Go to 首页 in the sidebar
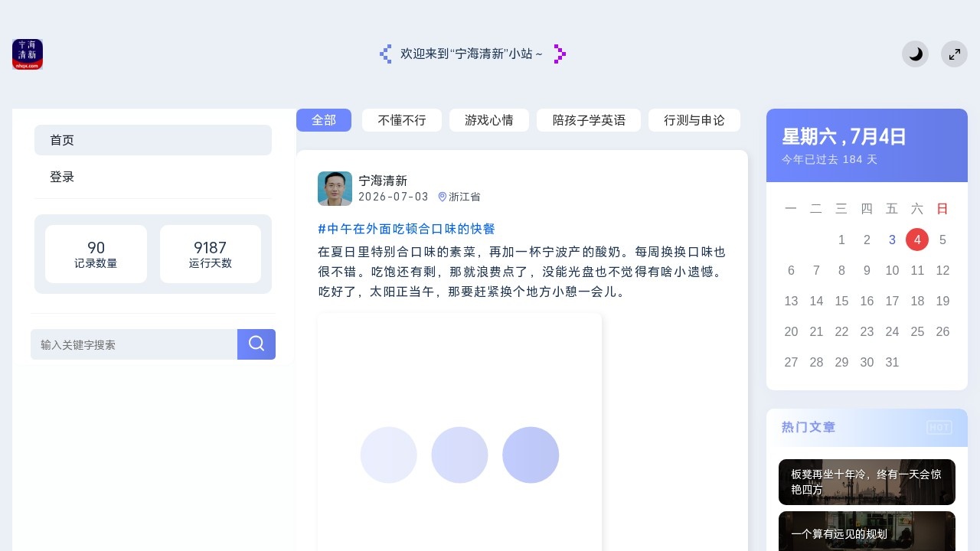 (x=153, y=140)
